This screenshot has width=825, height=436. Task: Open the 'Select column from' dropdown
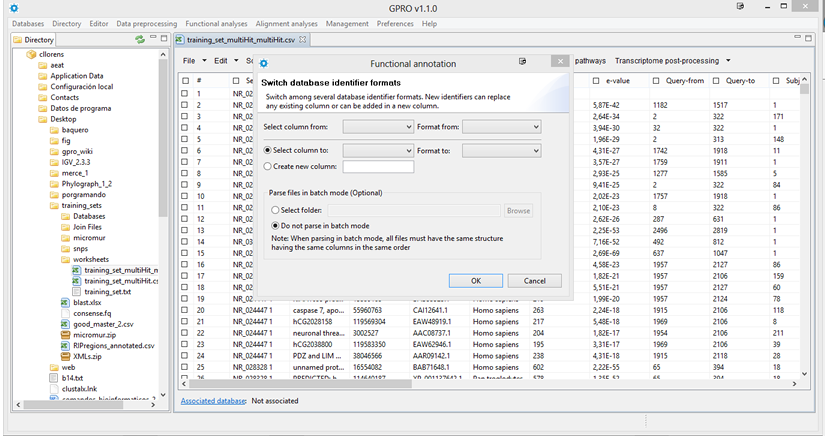378,127
